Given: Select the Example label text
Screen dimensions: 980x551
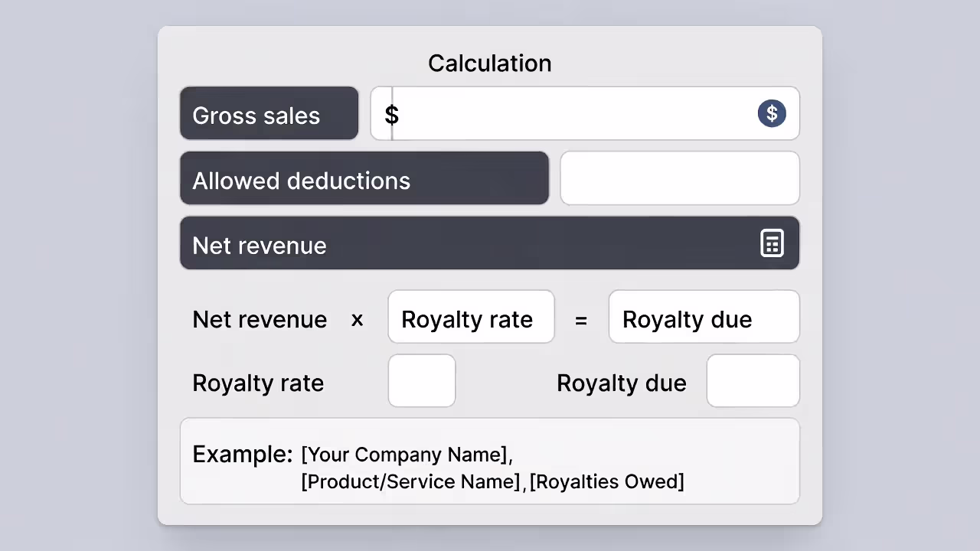Looking at the screenshot, I should 242,454.
